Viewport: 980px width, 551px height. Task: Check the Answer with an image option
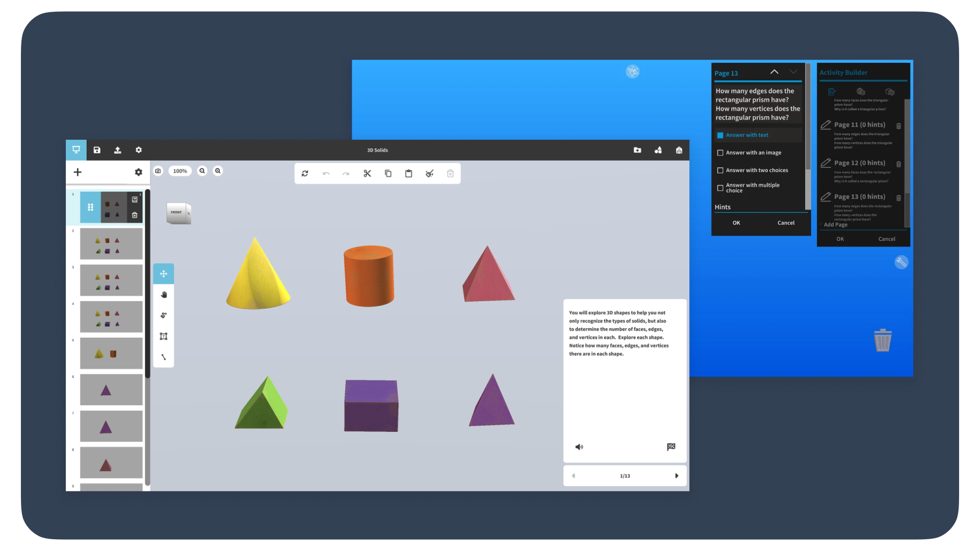pos(720,152)
